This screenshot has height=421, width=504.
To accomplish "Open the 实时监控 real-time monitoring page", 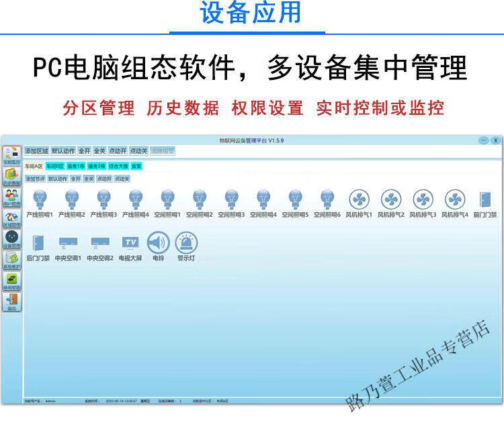I will point(11,155).
